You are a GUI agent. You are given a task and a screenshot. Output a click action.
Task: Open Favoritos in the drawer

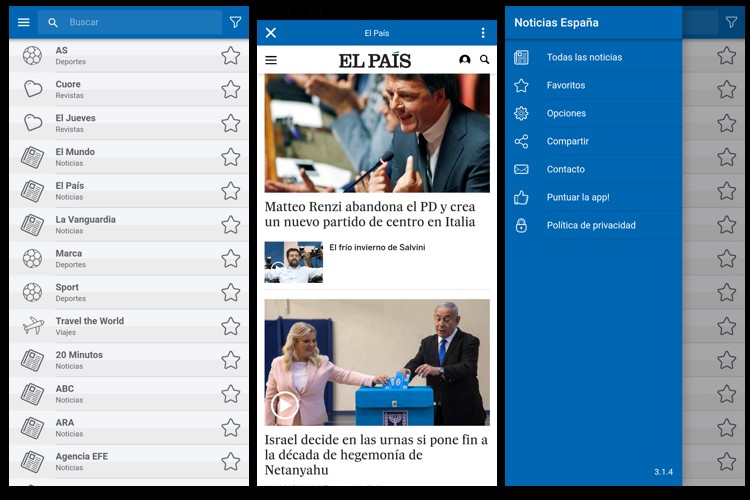coord(566,85)
